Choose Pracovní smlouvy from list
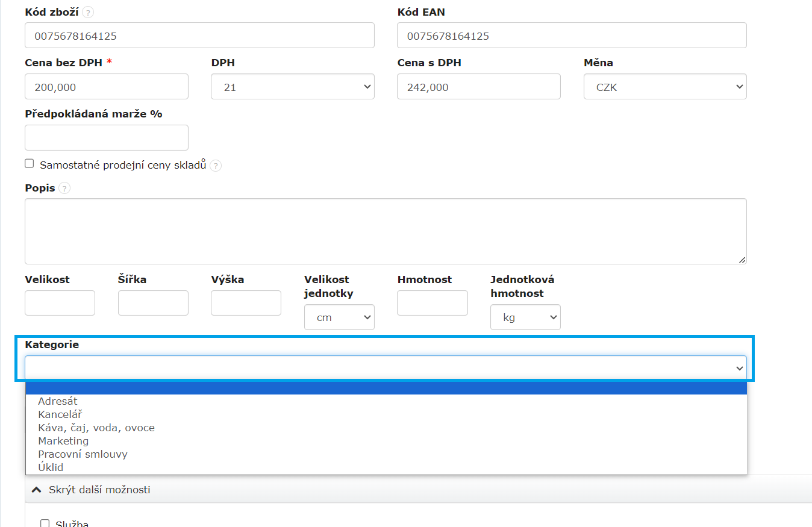This screenshot has width=812, height=527. (x=83, y=454)
